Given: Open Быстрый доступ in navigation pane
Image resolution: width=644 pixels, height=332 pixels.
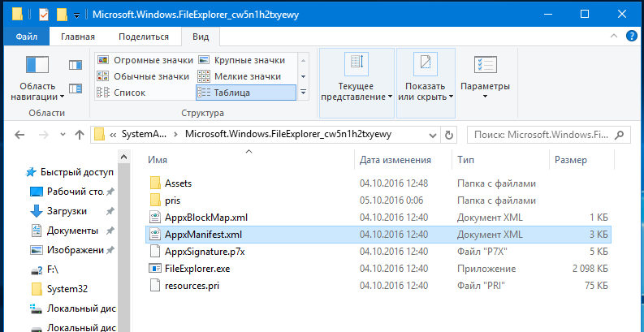Looking at the screenshot, I should tap(69, 172).
